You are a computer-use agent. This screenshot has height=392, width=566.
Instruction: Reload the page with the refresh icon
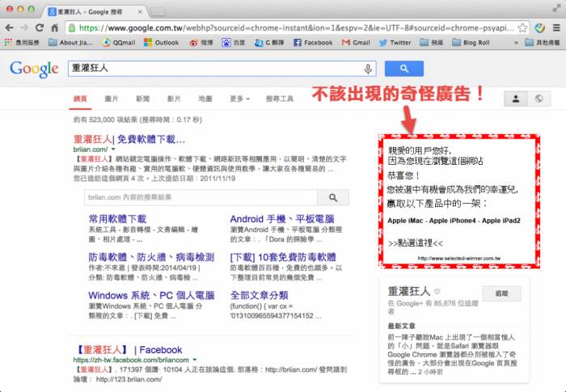40,27
